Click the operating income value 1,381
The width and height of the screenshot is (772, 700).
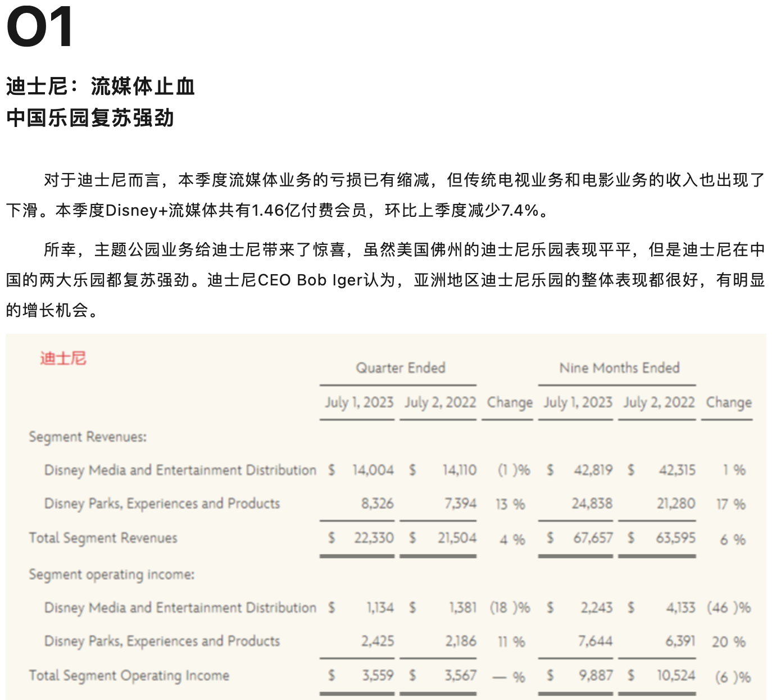[463, 607]
